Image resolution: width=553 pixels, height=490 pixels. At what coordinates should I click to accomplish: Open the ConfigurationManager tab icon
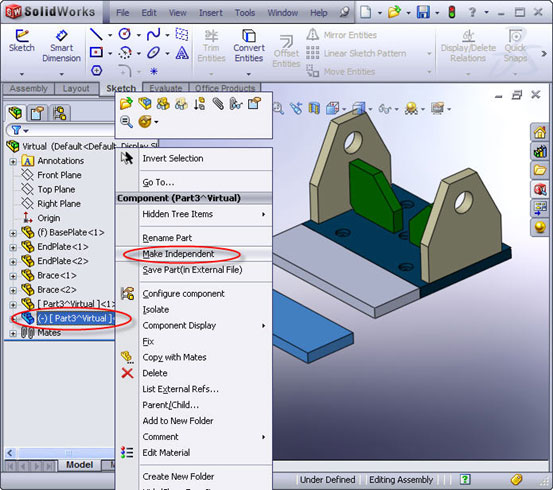pos(59,113)
